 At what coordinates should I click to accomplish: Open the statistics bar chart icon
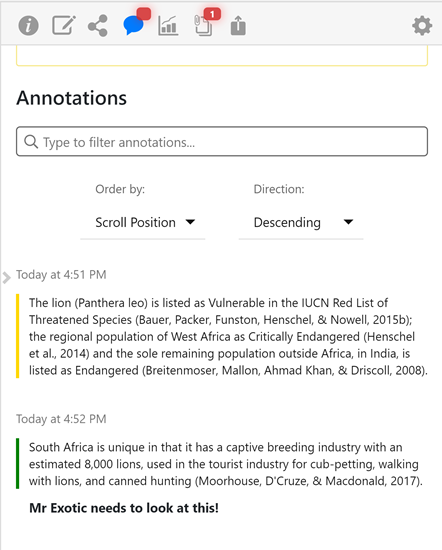168,26
